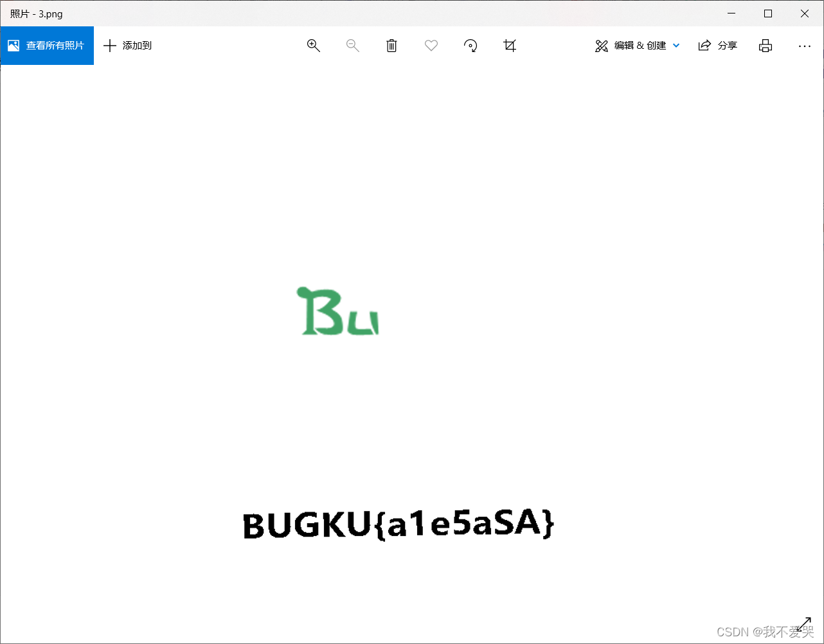Delete the current photo
824x644 pixels.
[x=391, y=45]
